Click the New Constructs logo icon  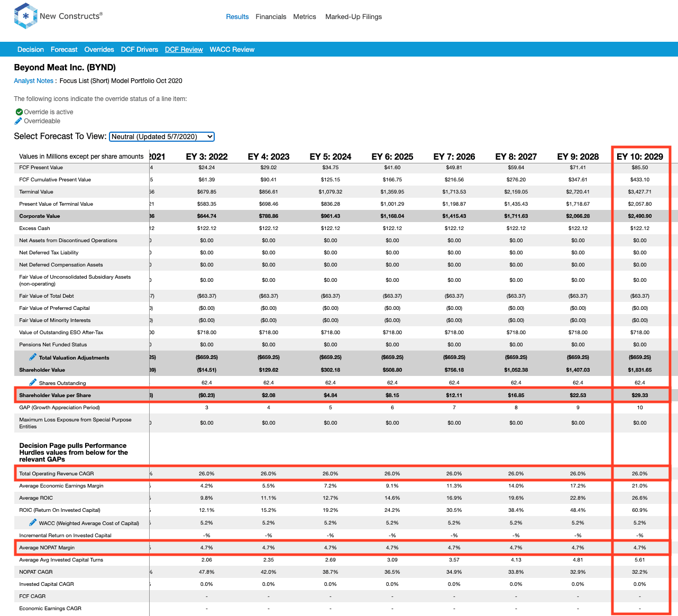click(x=25, y=16)
